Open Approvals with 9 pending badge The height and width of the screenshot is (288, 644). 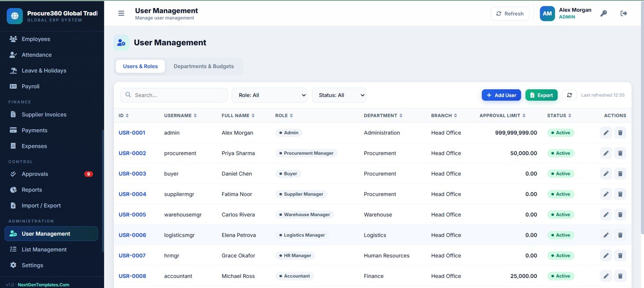[51, 174]
